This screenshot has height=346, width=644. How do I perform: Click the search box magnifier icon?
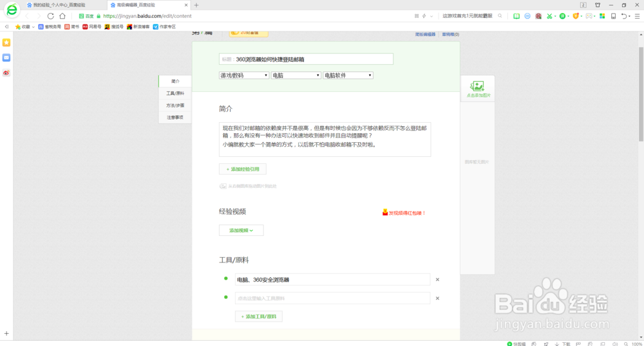pos(500,16)
